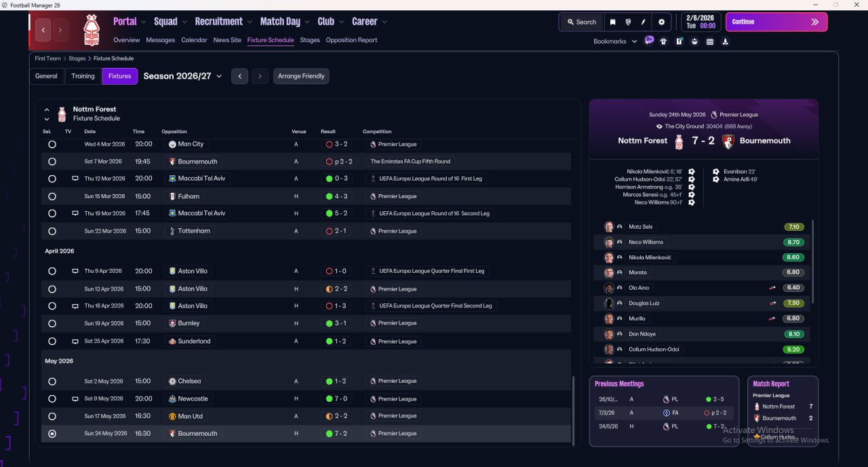Image resolution: width=868 pixels, height=467 pixels.
Task: Click the Nottingham Forest club crest in header
Action: pyautogui.click(x=91, y=30)
